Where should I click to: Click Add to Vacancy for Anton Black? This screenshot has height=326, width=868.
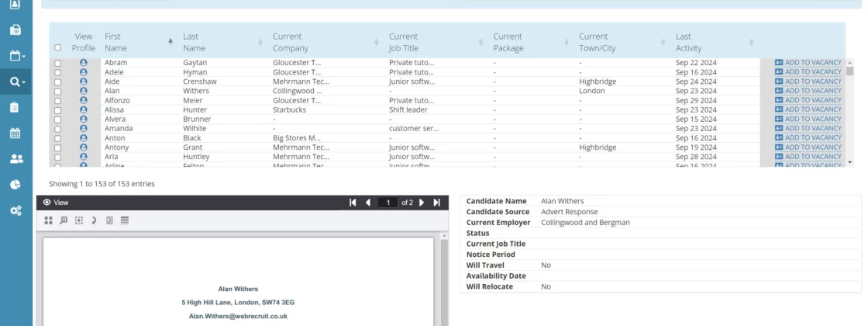click(x=808, y=138)
